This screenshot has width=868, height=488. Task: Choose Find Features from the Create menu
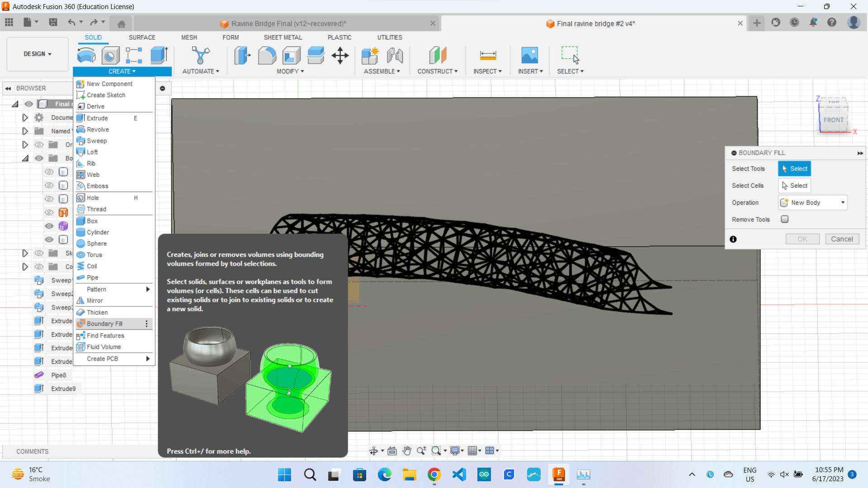[x=105, y=335]
